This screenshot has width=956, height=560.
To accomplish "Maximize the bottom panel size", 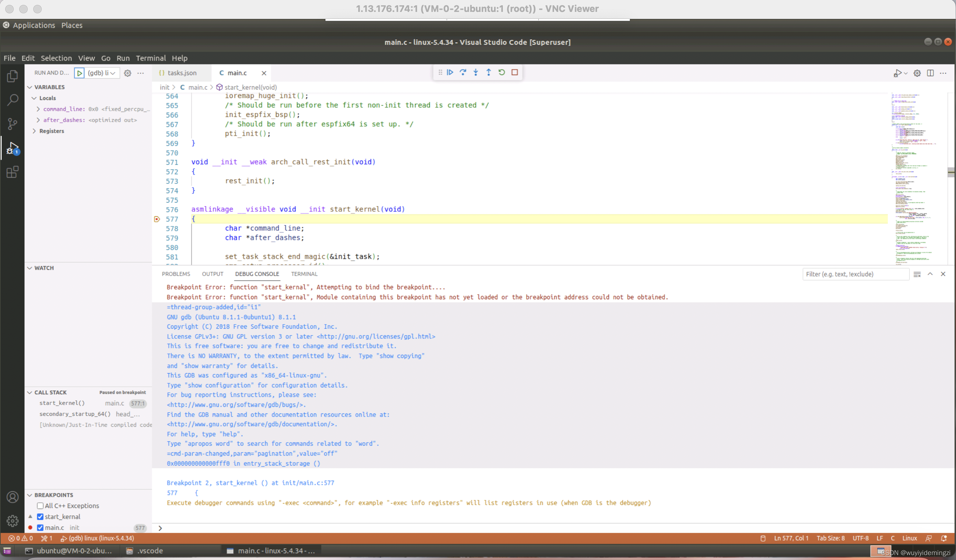I will pos(930,274).
